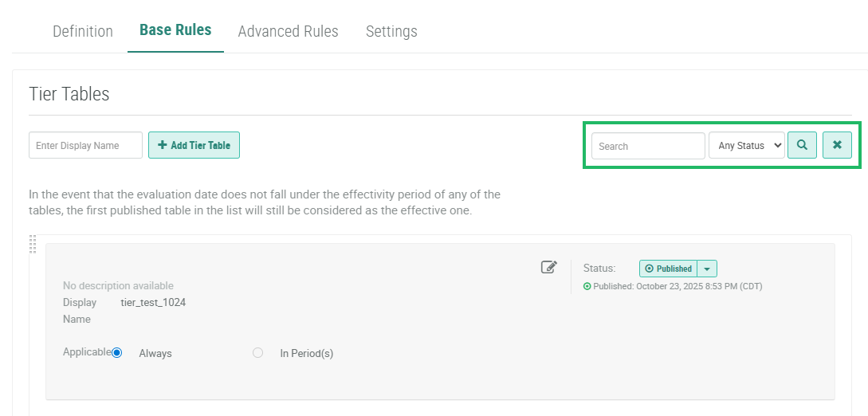This screenshot has height=416, width=868.
Task: Open the edit pencil icon for tier_test_1024
Action: (548, 267)
